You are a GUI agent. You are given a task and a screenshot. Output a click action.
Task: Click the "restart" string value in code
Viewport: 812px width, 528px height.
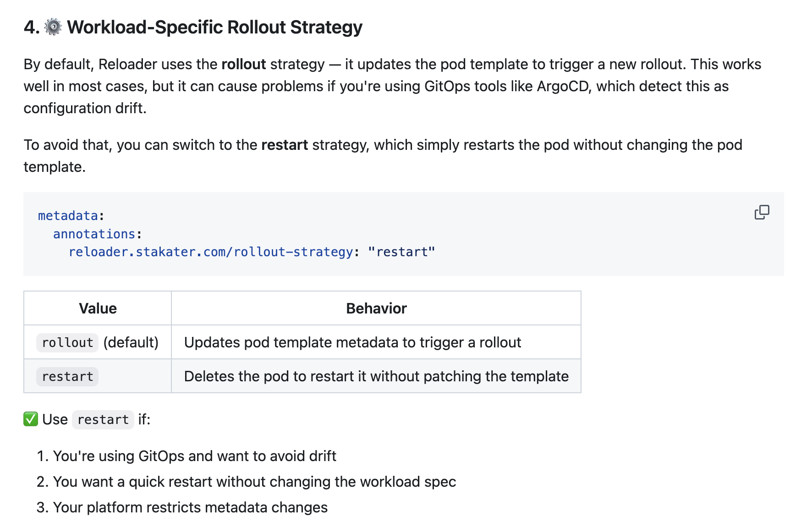401,252
